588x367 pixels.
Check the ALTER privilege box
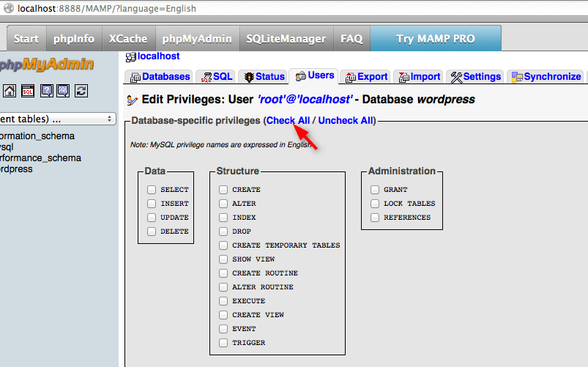(223, 204)
